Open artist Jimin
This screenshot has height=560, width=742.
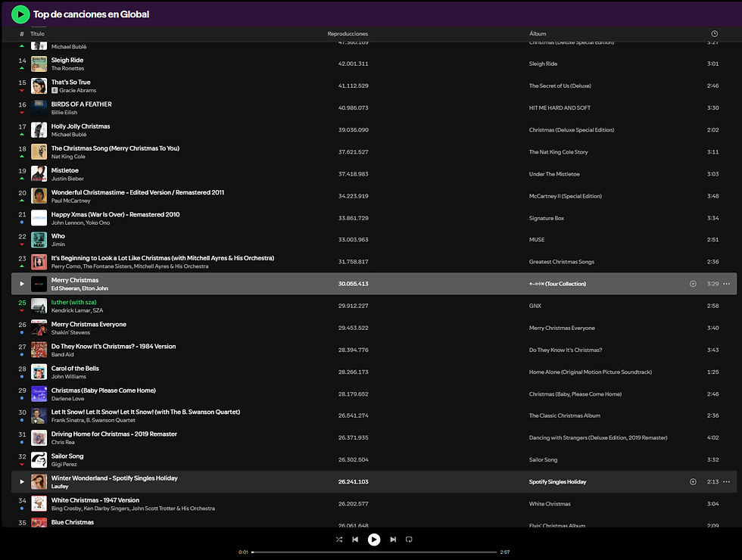coord(58,244)
